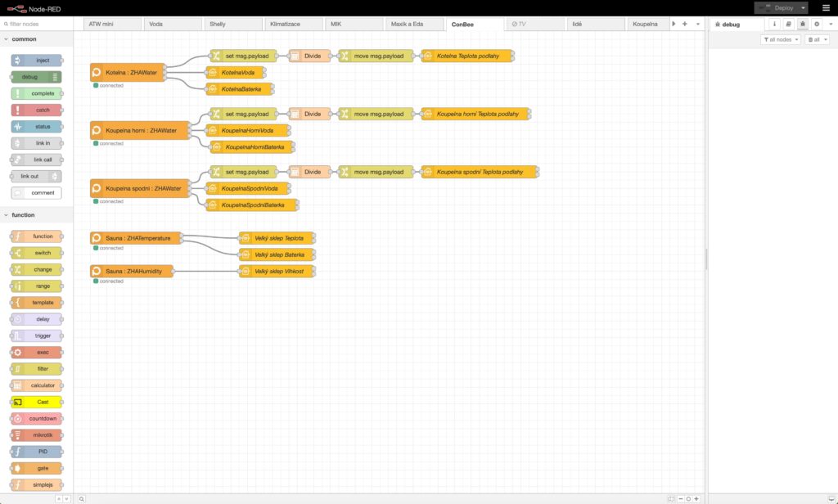Select the Velký sklep Vlhkost node
Screen dimensions: 838x504
pyautogui.click(x=277, y=272)
